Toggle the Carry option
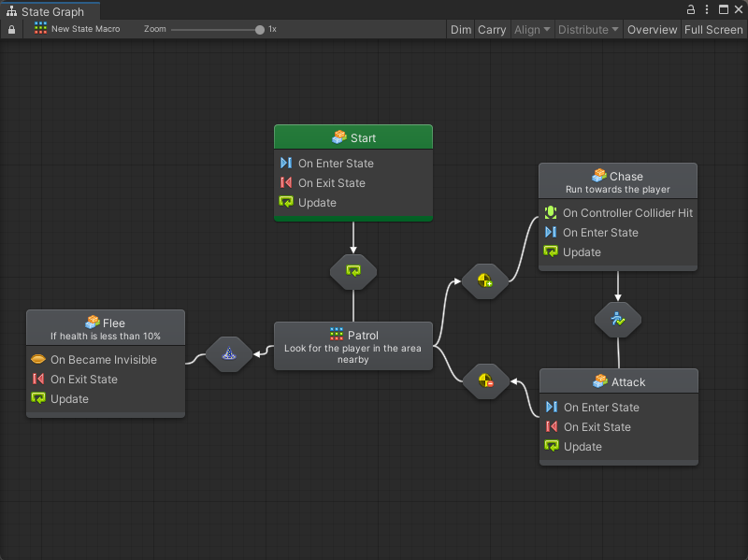This screenshot has width=748, height=560. pyautogui.click(x=492, y=30)
